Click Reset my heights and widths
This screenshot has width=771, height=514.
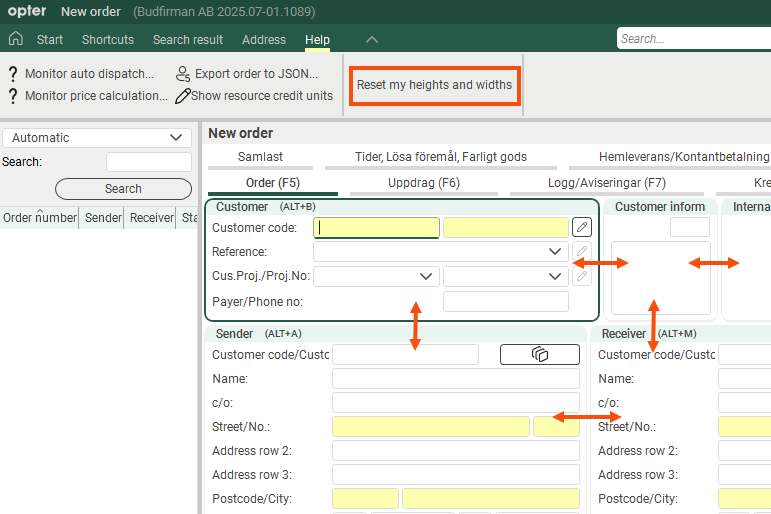coord(434,85)
